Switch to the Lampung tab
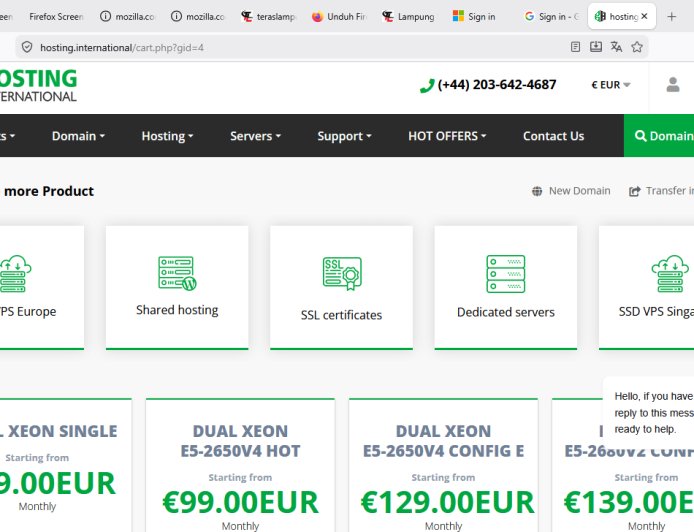Image resolution: width=694 pixels, height=532 pixels. tap(409, 17)
